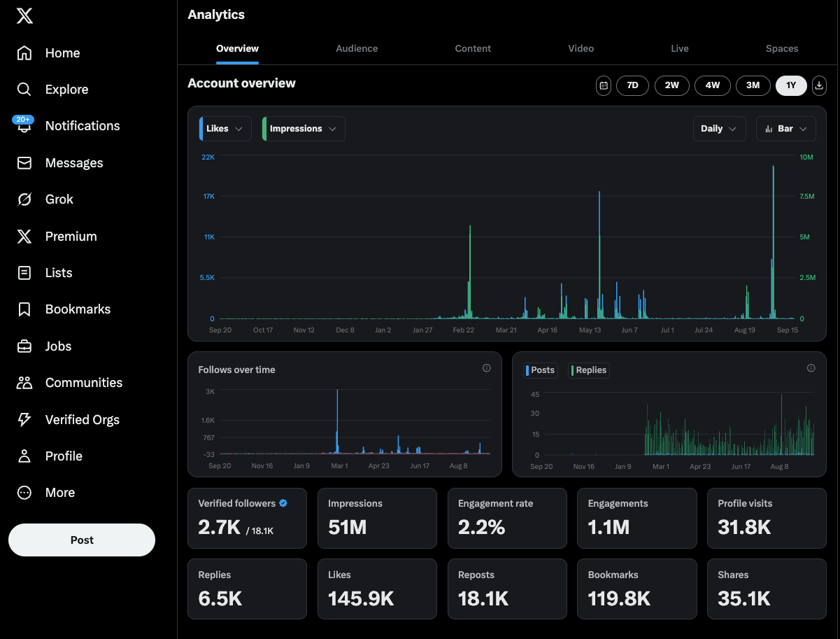Screen dimensions: 840x639
Task: Open the Grok icon
Action: (24, 199)
